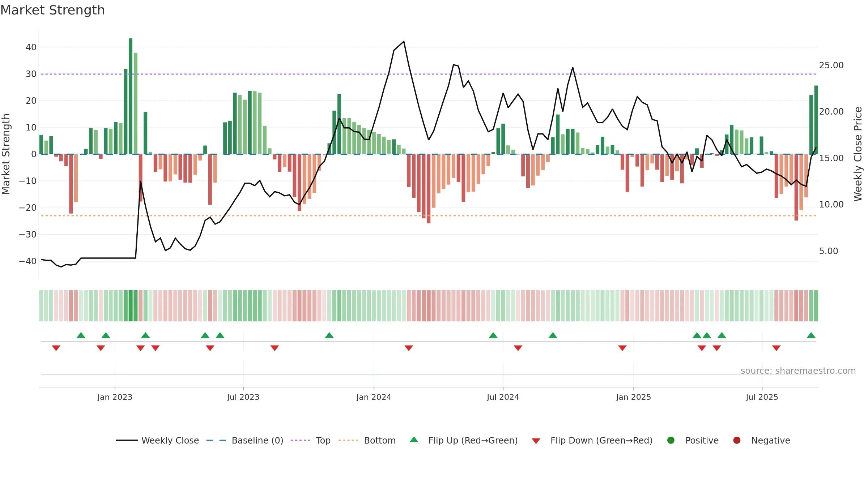Click the sharemaestro.com source text

click(x=798, y=371)
